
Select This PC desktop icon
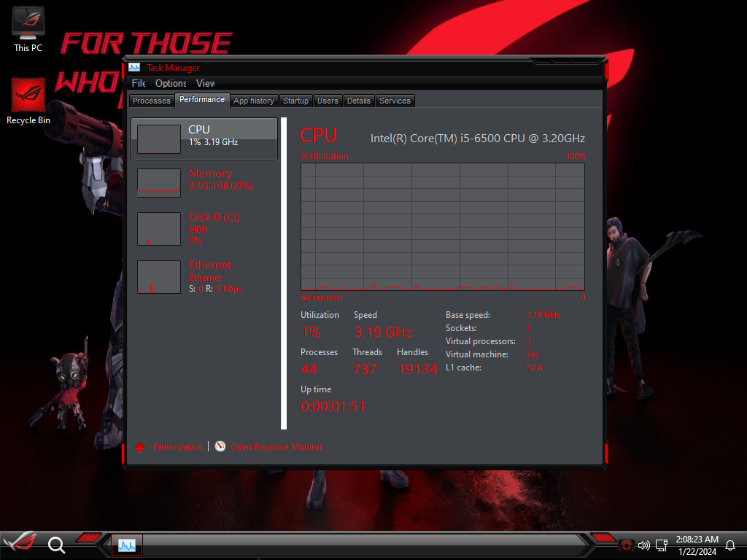28,29
